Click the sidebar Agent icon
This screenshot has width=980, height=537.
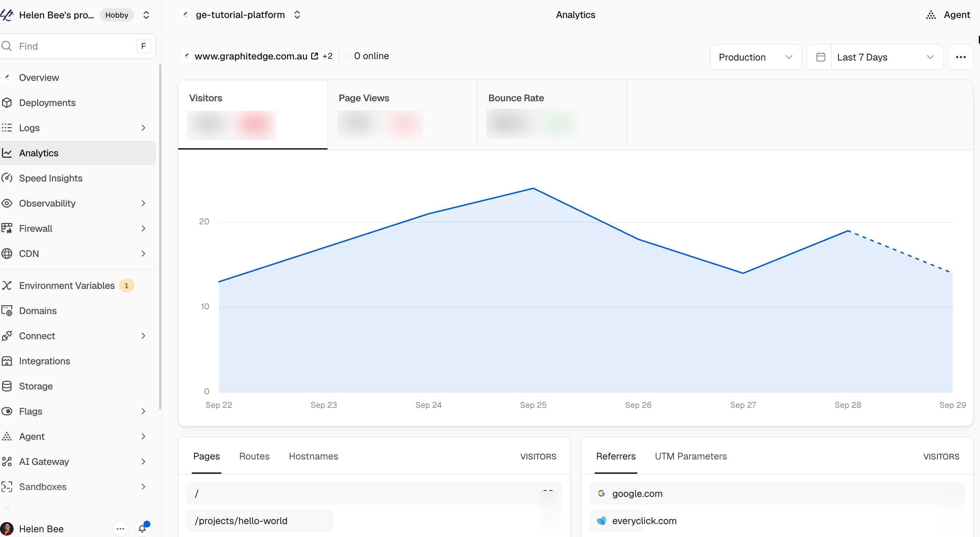click(7, 436)
